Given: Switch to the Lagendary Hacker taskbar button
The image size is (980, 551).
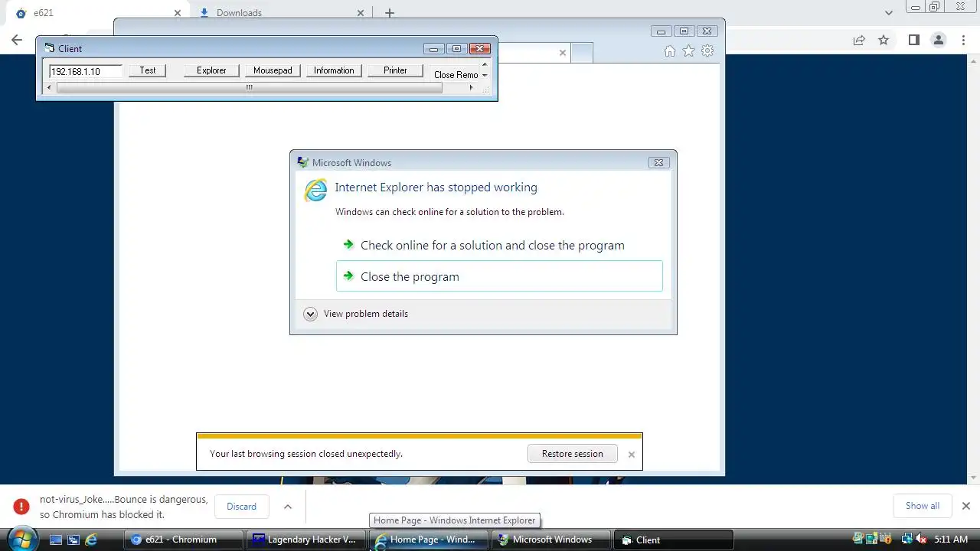Looking at the screenshot, I should [306, 540].
